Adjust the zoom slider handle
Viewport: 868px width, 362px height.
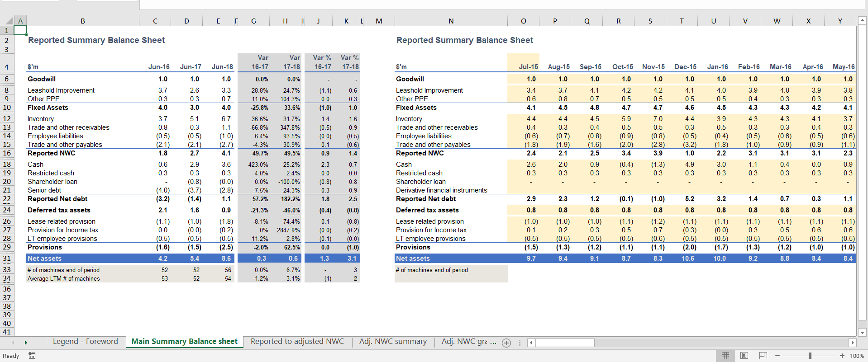pos(810,356)
